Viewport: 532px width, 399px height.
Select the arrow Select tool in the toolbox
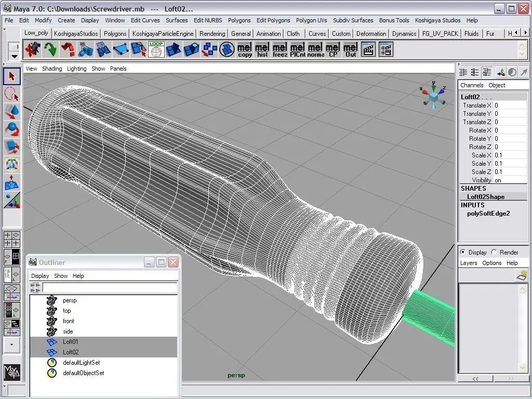12,76
